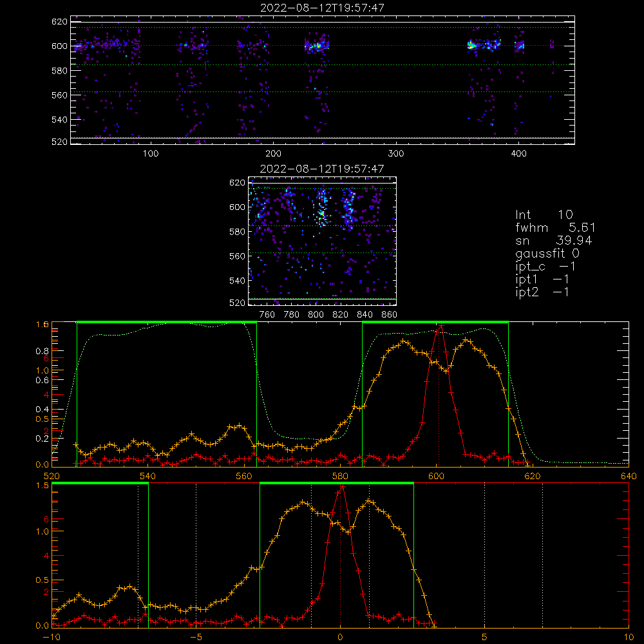Select the 'fwhm 5.61' readout
The height and width of the screenshot is (644, 644).
coord(555,227)
